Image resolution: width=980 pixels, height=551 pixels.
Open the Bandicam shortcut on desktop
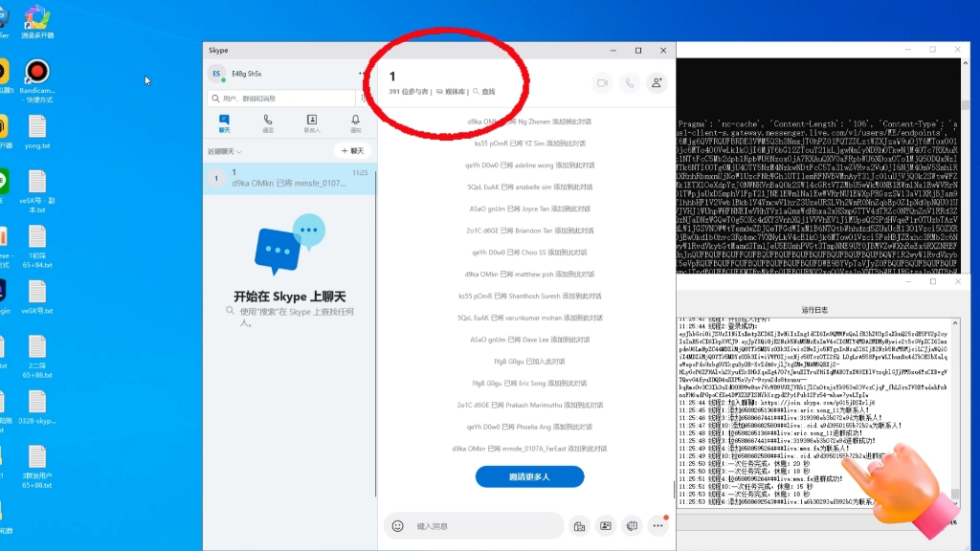pyautogui.click(x=37, y=81)
